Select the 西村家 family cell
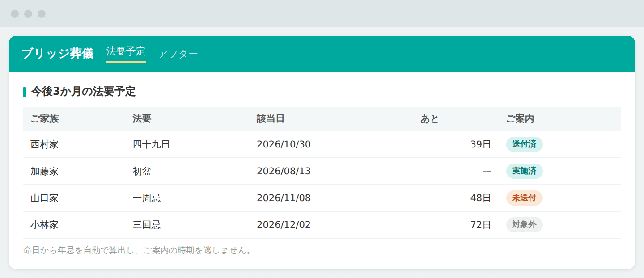The image size is (644, 278). 44,144
